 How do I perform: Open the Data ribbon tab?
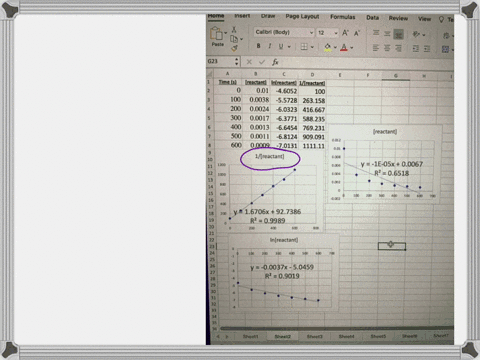click(x=372, y=18)
